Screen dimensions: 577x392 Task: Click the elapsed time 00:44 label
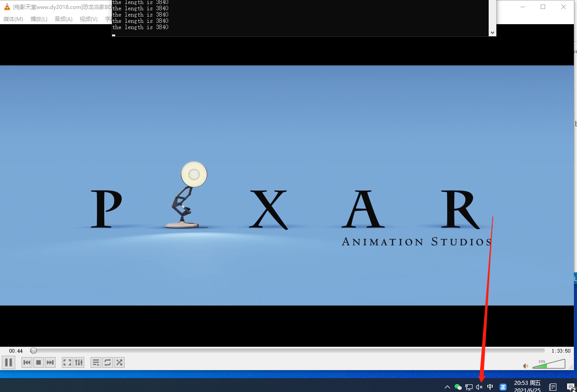(16, 351)
